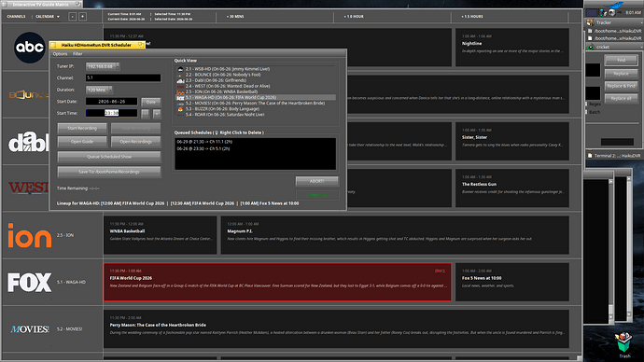Screen dimensions: 644x362
Task: Open first /boot/home HaikuDVR Tracker window entry
Action: 614,31
